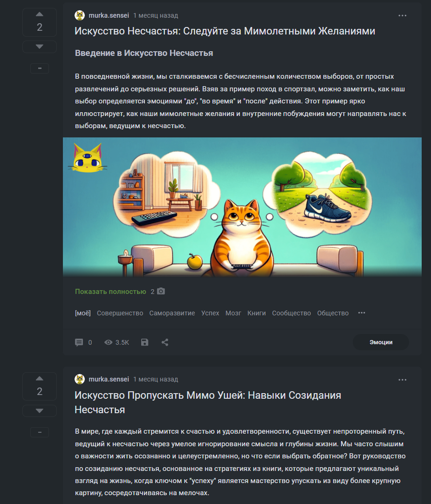The width and height of the screenshot is (431, 504).
Task: Downvote the first murka.sensei post
Action: (x=40, y=47)
